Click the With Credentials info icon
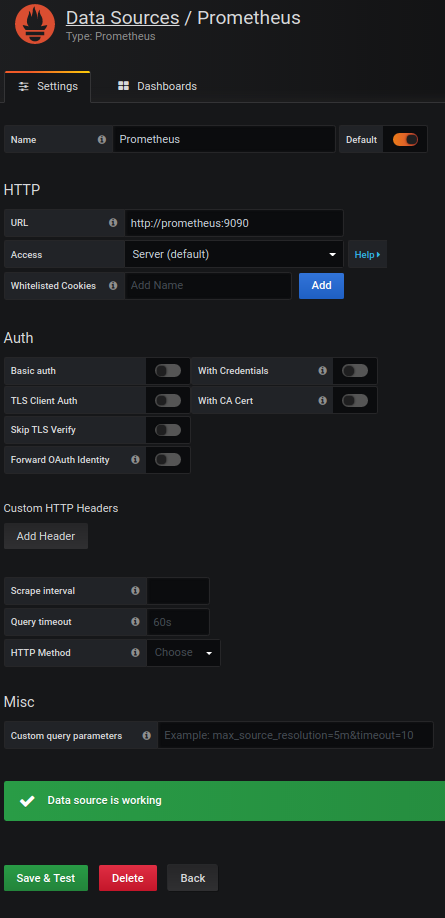Screen dimensions: 445x918 322,371
